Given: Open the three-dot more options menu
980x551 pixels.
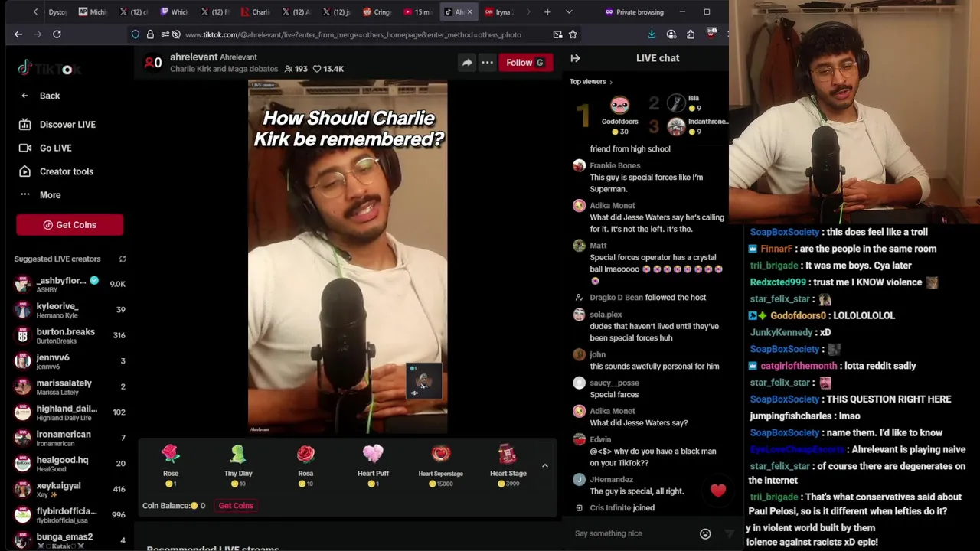Looking at the screenshot, I should pos(487,63).
